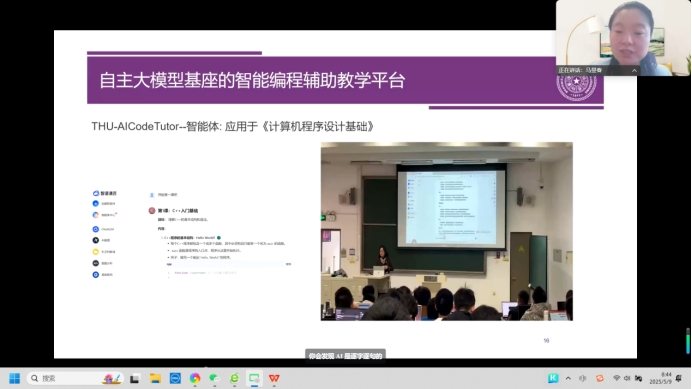Switch to the active meeting app icon
This screenshot has height=389, width=692.
(x=254, y=378)
